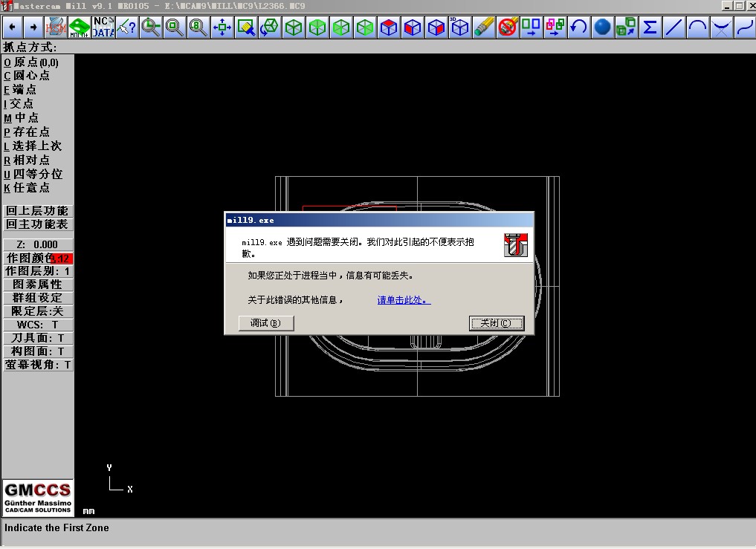Click the blue sphere shading icon
The image size is (756, 549).
pyautogui.click(x=603, y=27)
